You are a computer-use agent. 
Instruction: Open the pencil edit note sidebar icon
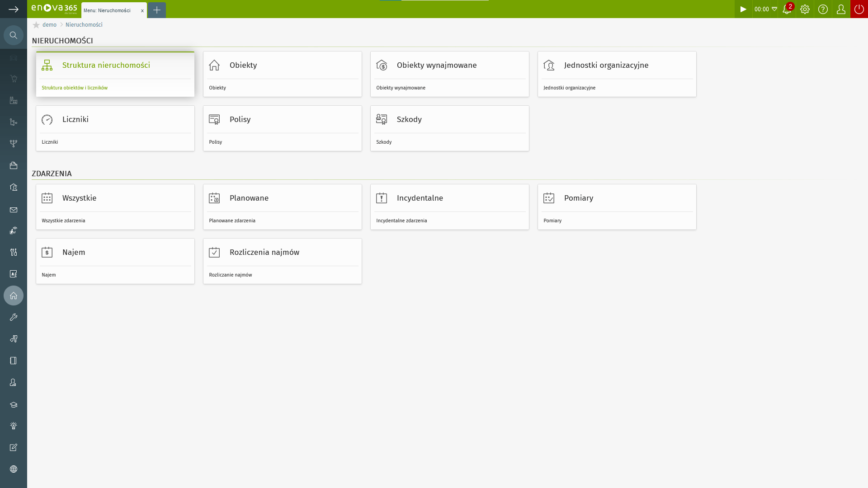14,447
